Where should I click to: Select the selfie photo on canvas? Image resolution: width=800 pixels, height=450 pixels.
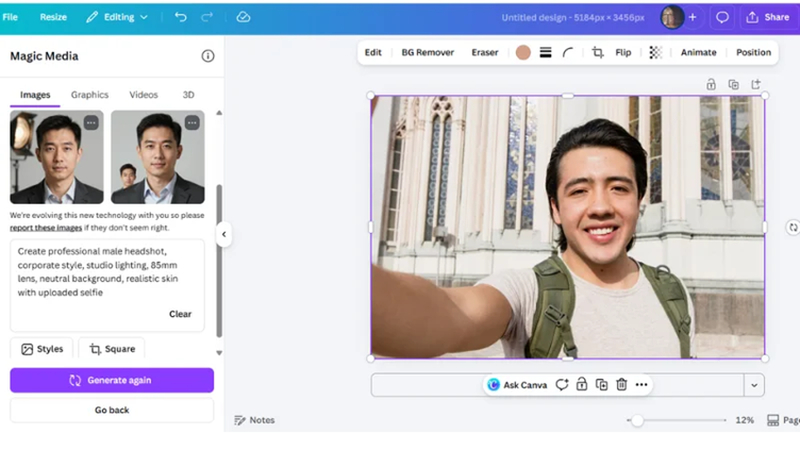coord(567,227)
